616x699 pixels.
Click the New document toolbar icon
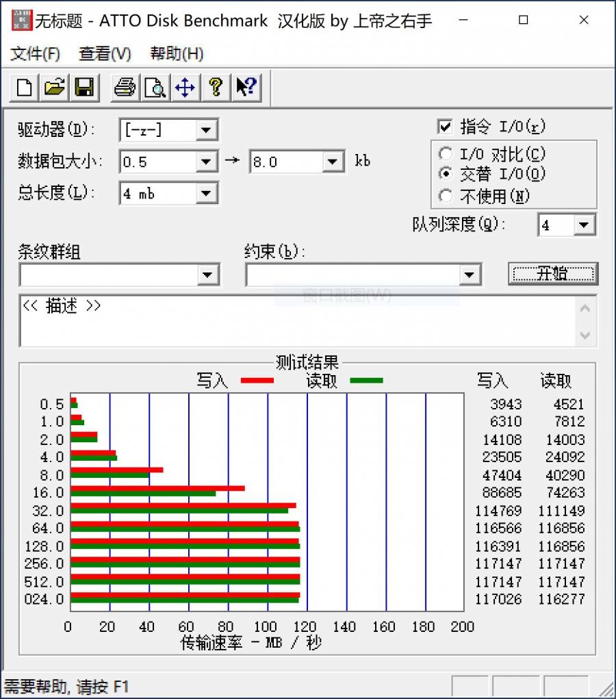coord(25,88)
